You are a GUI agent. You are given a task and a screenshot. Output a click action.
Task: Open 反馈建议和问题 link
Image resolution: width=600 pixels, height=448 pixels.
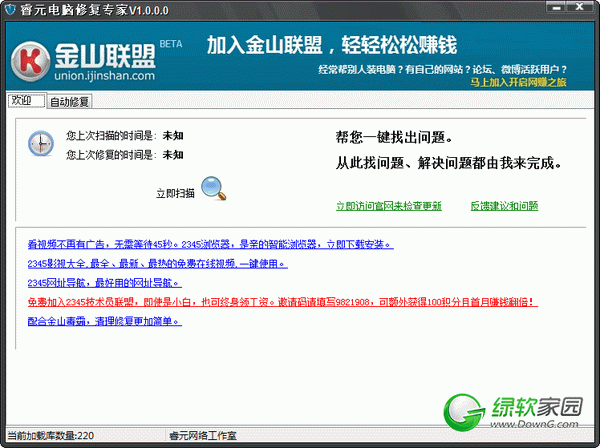point(504,206)
